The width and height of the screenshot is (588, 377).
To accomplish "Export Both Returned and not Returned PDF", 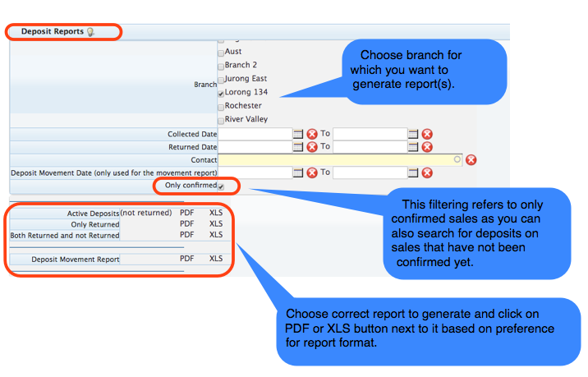I will pyautogui.click(x=186, y=235).
